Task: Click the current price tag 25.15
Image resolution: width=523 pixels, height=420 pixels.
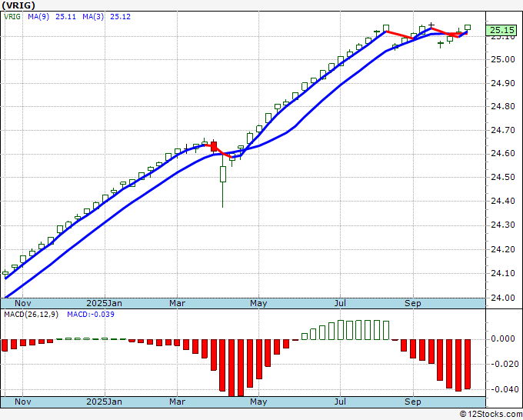Action: tap(502, 30)
